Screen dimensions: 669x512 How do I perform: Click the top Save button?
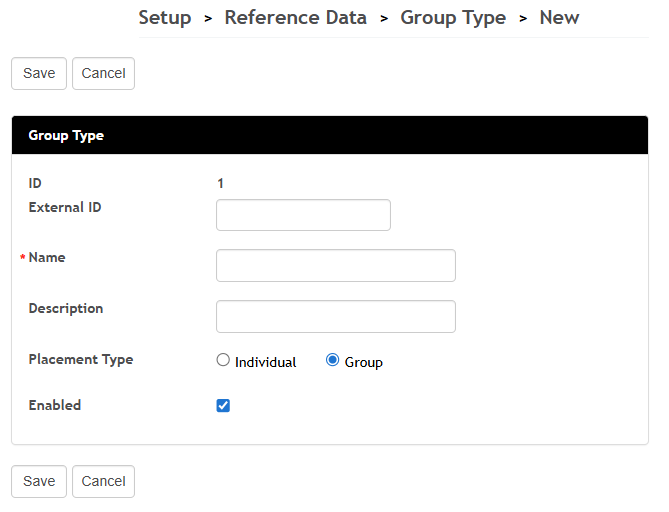39,73
